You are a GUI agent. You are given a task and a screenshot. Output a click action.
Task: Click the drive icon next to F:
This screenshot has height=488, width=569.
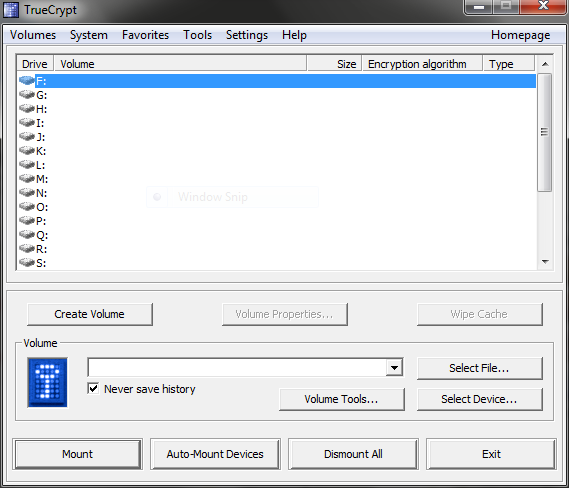27,80
